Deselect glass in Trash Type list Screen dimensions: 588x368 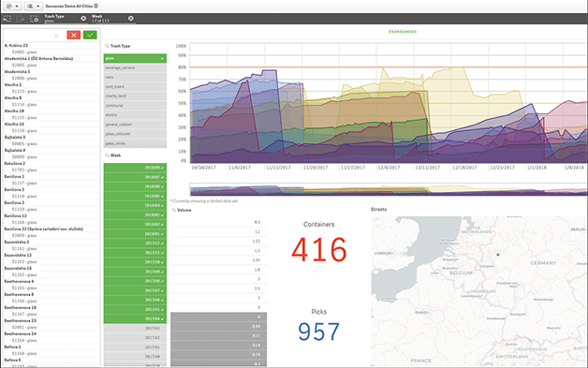(135, 58)
